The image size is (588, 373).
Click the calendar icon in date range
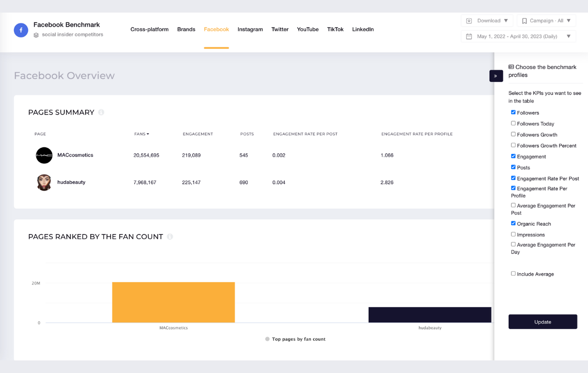(469, 36)
